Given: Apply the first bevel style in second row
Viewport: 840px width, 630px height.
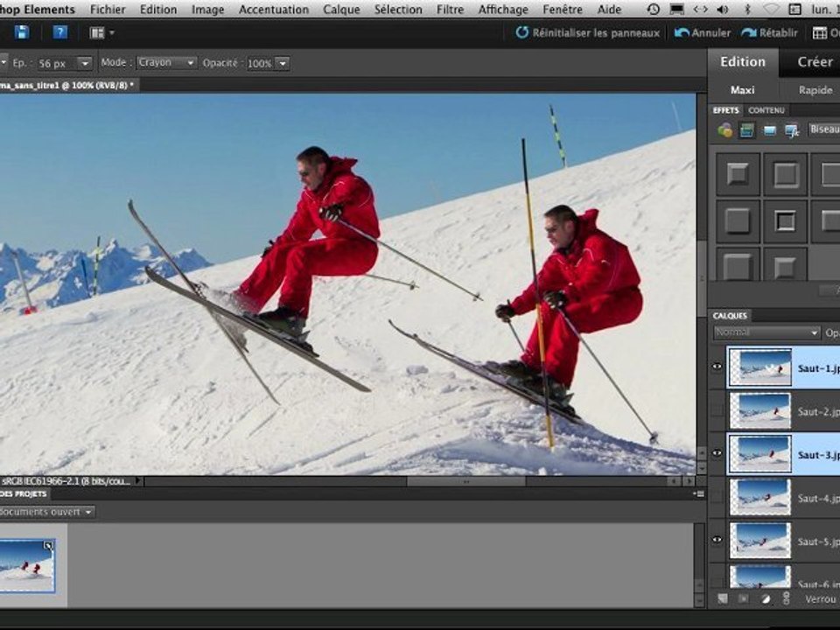Looking at the screenshot, I should (x=738, y=221).
